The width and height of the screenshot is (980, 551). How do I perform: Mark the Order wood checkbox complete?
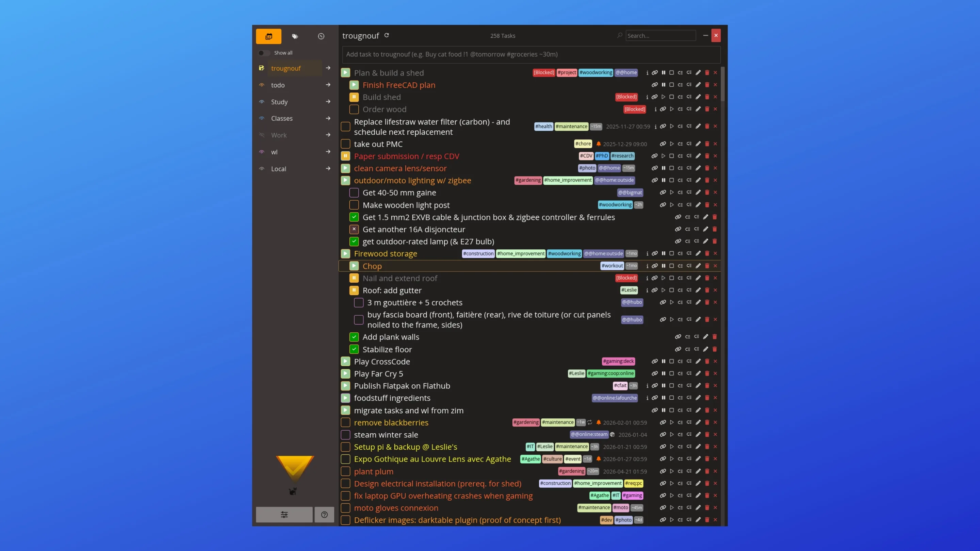(x=354, y=109)
